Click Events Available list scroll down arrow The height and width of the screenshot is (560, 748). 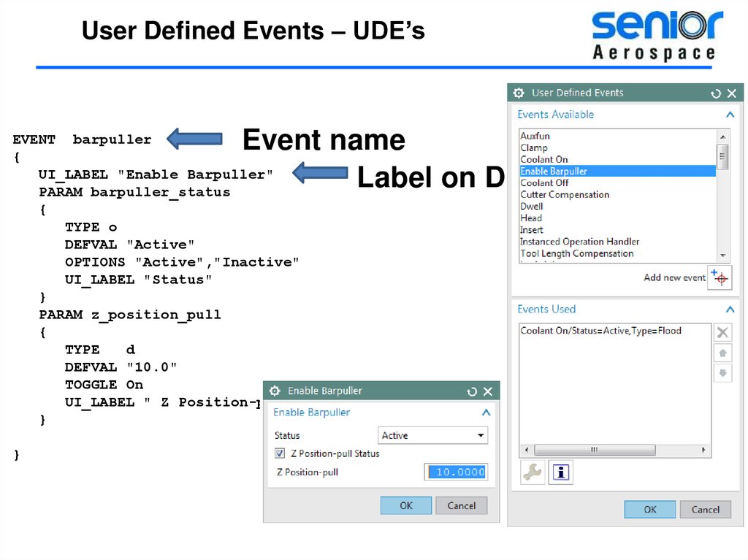coord(722,256)
